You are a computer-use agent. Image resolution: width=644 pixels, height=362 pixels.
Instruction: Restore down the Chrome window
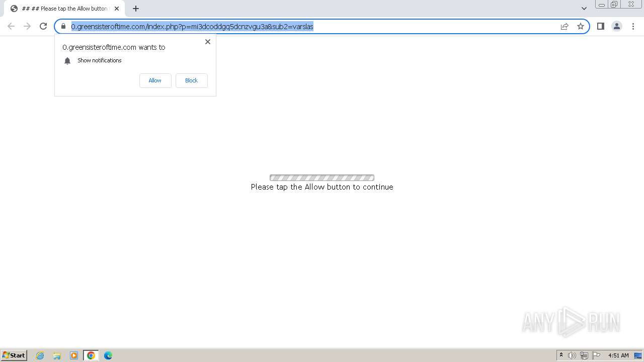pos(614,5)
